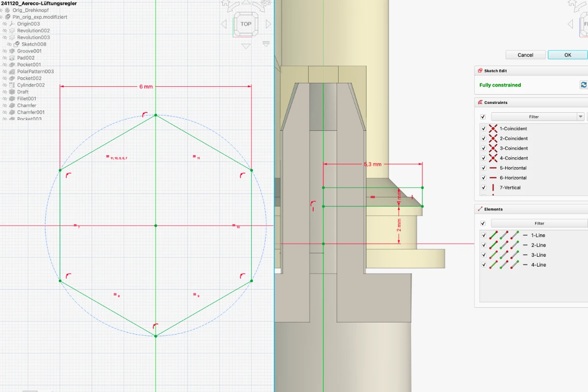Click the end-point icon of 1-Line
This screenshot has height=392, width=588.
(514, 235)
